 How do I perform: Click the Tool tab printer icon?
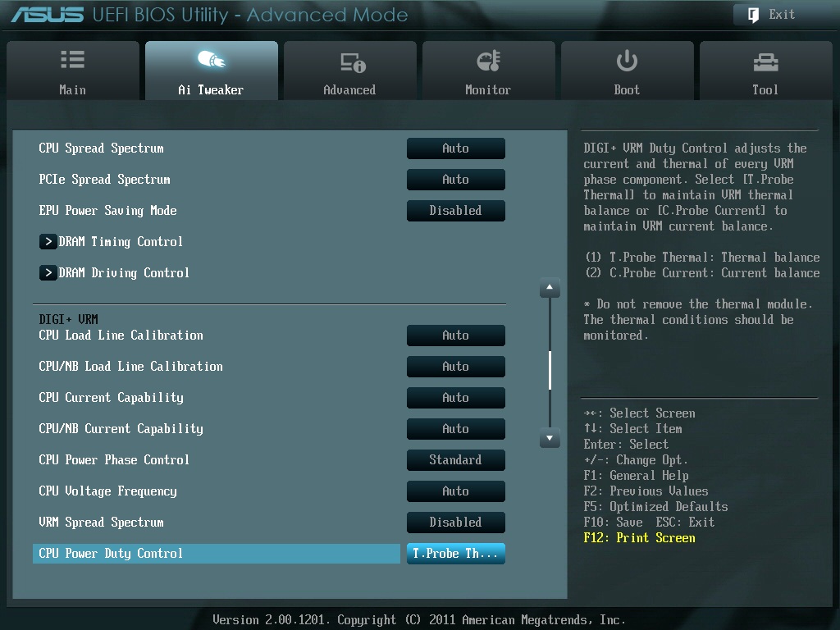(765, 62)
